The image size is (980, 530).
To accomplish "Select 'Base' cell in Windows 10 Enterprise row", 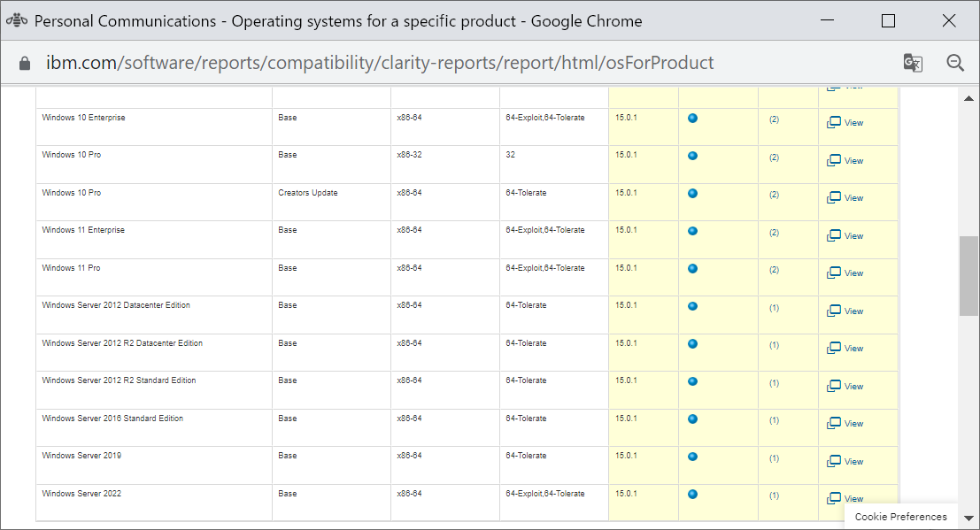I will pos(288,118).
